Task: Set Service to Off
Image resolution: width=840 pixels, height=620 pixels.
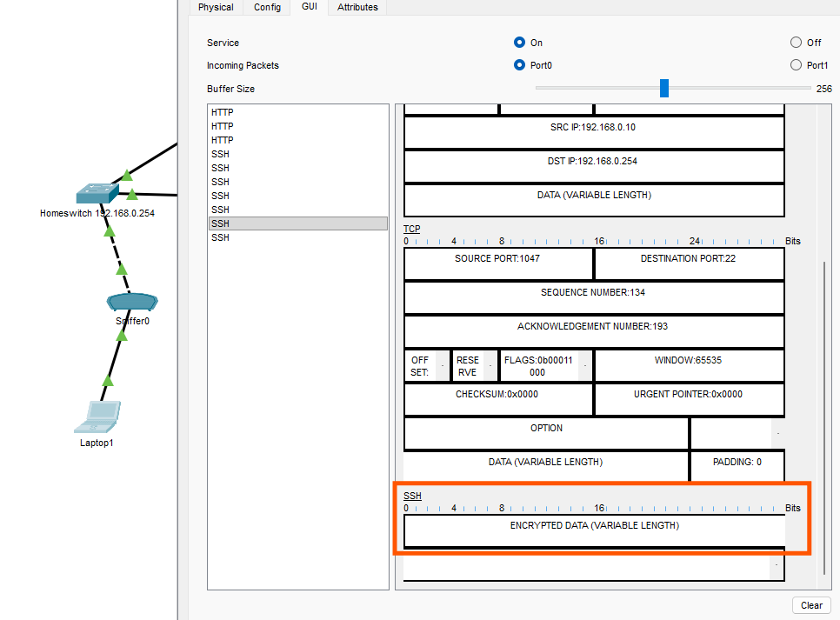Action: [x=796, y=43]
